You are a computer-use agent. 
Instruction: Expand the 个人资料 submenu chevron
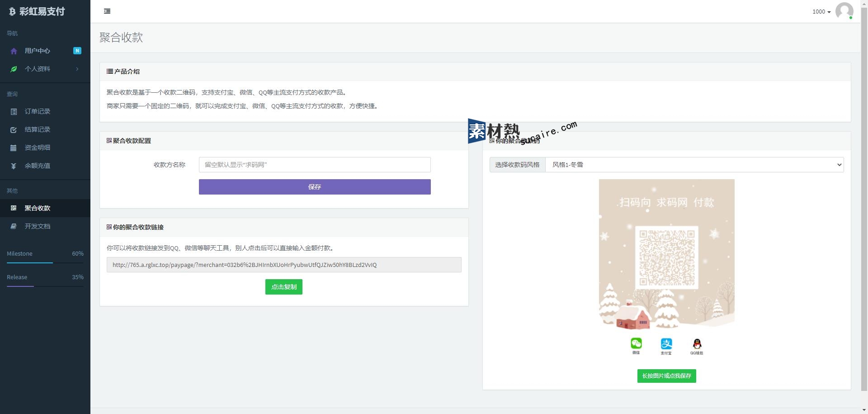(x=77, y=69)
